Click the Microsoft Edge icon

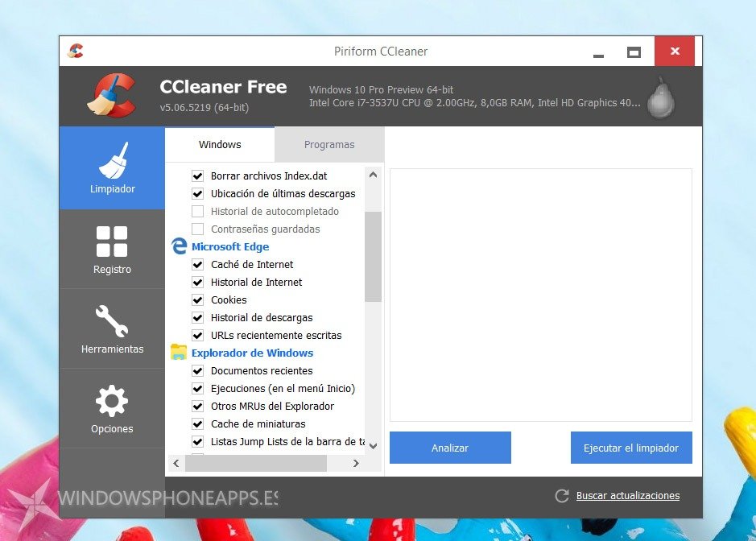coord(179,246)
